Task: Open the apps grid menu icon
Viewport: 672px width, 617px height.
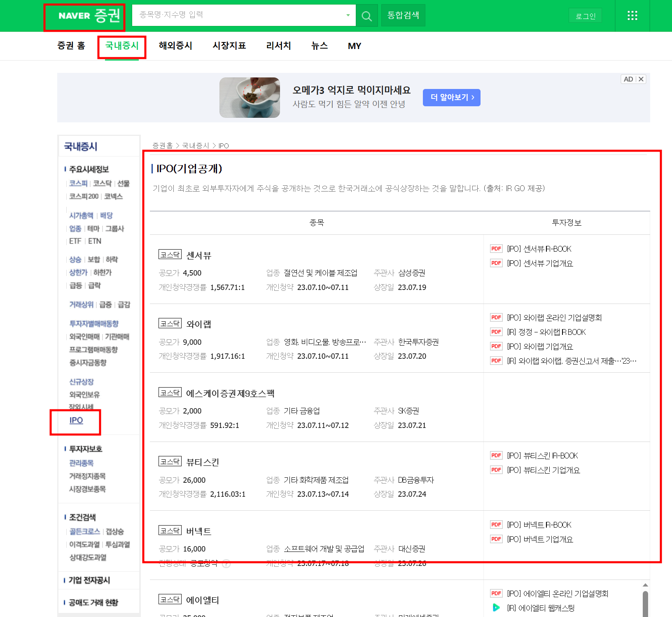Action: 632,16
